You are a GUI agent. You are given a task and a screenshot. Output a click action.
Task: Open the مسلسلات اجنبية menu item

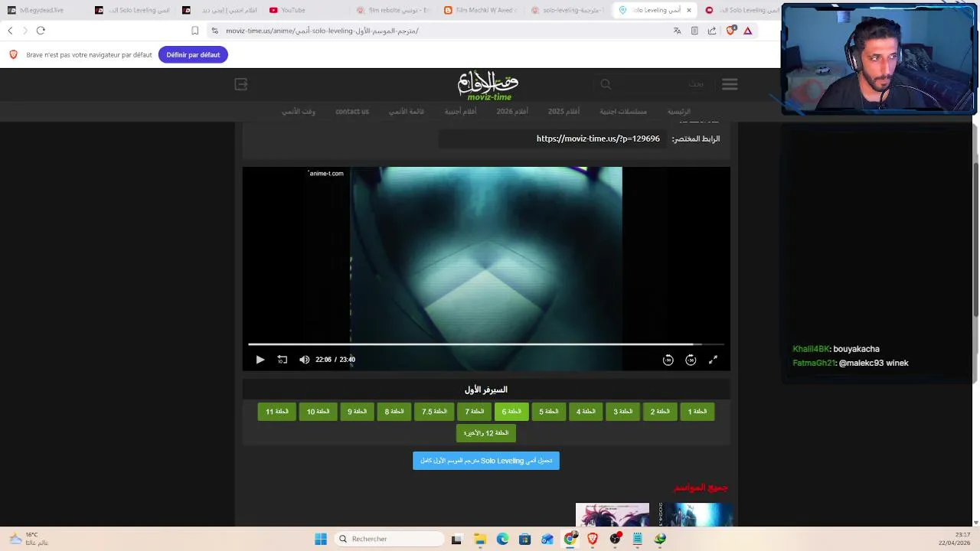pos(623,111)
